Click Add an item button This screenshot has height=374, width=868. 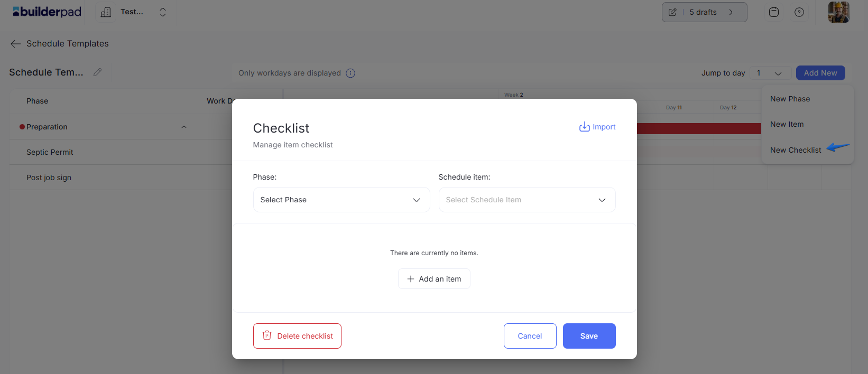(434, 279)
